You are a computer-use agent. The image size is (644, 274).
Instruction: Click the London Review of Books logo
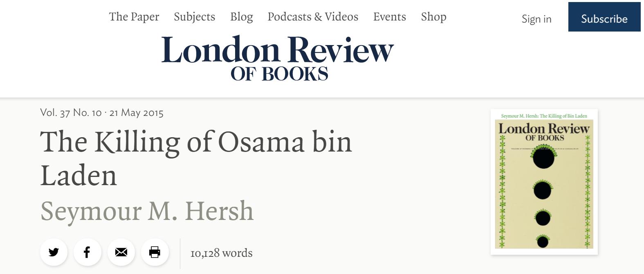point(278,58)
